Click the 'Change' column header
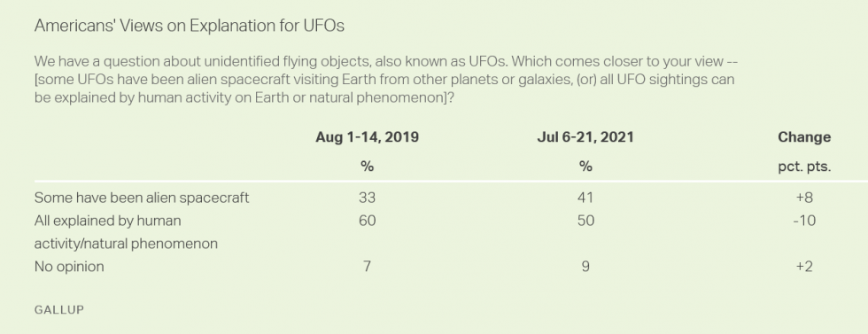868x334 pixels. click(804, 137)
